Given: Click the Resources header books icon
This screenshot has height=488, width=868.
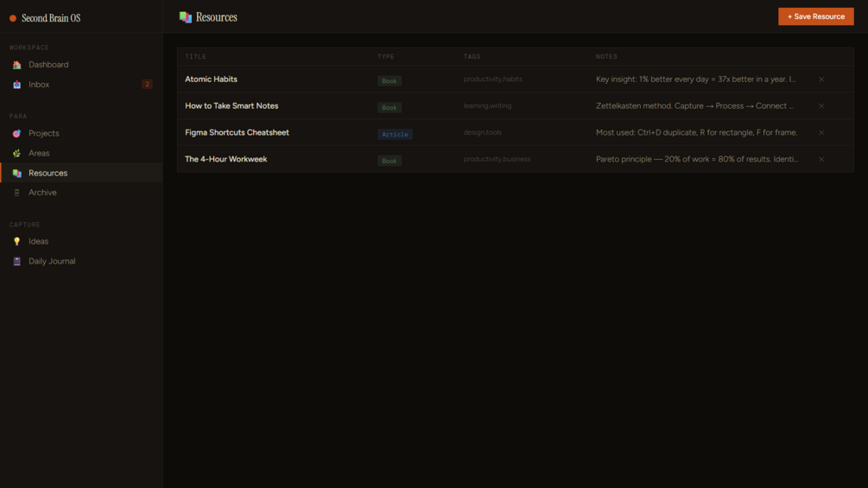Looking at the screenshot, I should (186, 17).
